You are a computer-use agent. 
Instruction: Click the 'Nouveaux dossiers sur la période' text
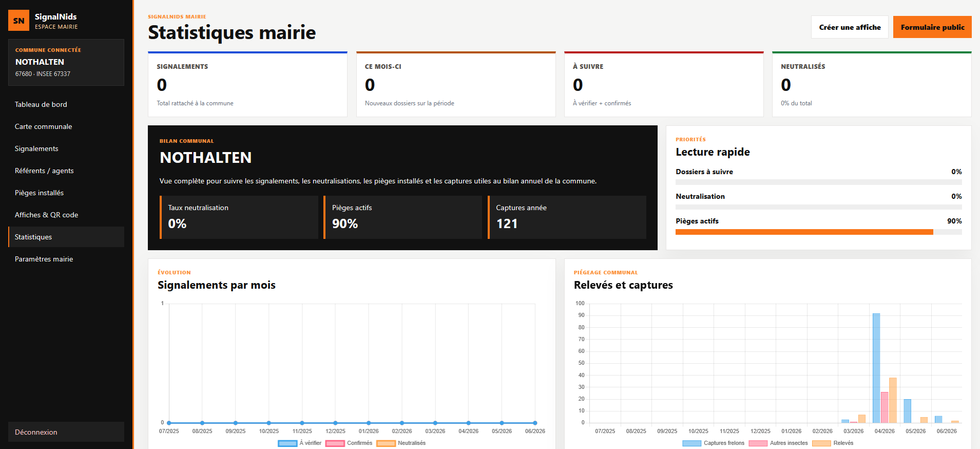pos(410,103)
